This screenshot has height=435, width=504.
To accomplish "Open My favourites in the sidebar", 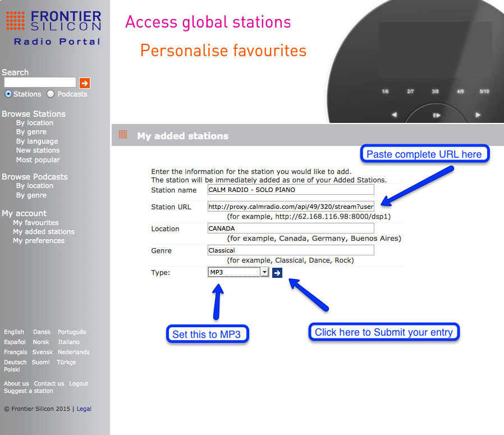I will pos(35,223).
